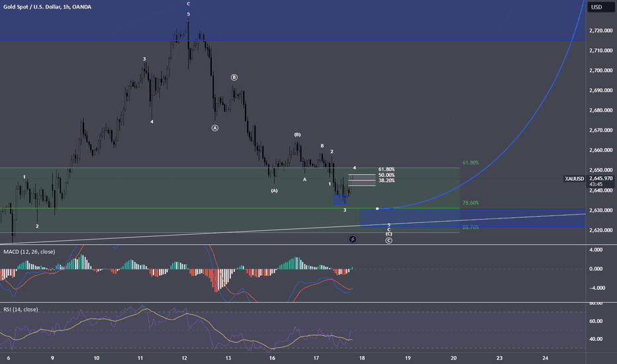Click the white 50.00% Fibonacci label
Viewport: 617px width, 364px height.
coord(387,175)
